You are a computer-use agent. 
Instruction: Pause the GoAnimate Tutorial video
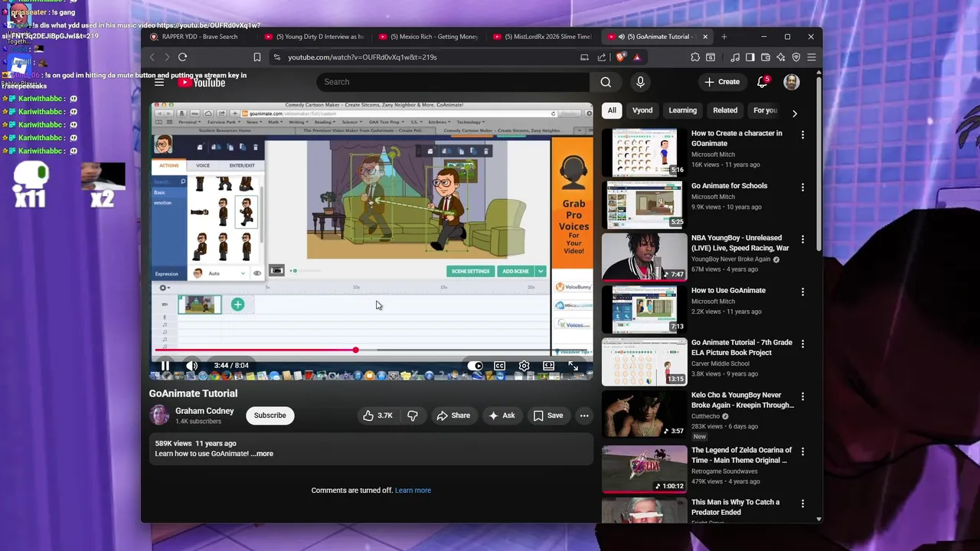[x=165, y=366]
